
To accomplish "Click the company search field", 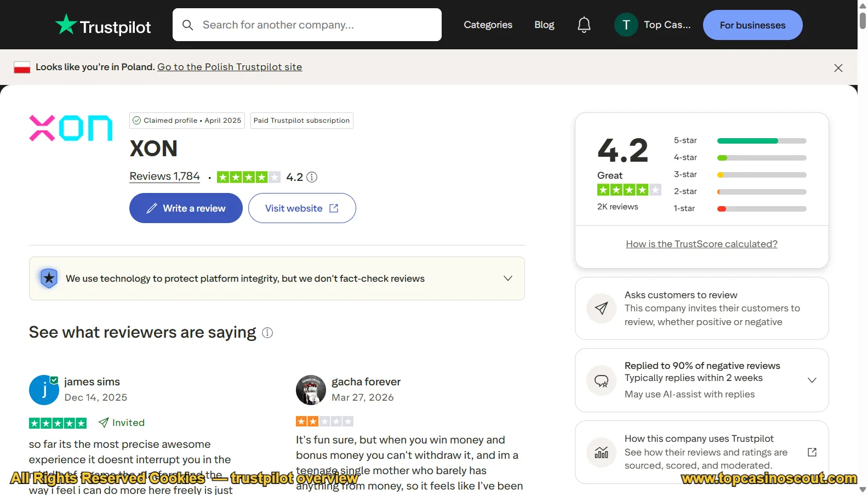I will tap(307, 25).
